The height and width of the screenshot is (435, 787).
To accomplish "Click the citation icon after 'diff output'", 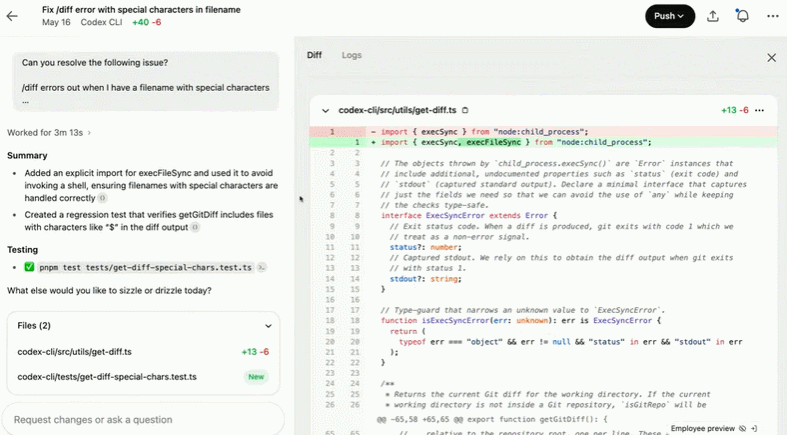I will (x=195, y=227).
